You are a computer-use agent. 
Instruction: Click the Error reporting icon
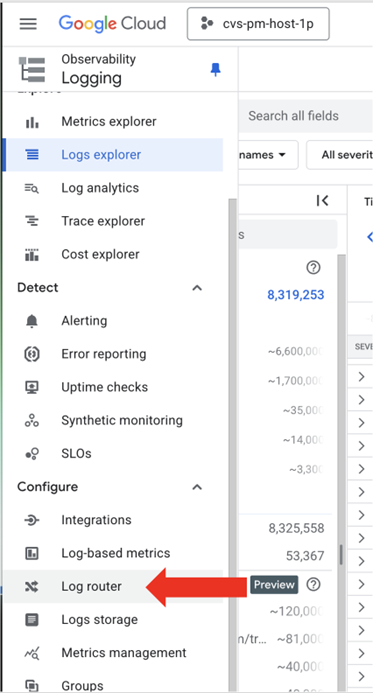pos(32,354)
